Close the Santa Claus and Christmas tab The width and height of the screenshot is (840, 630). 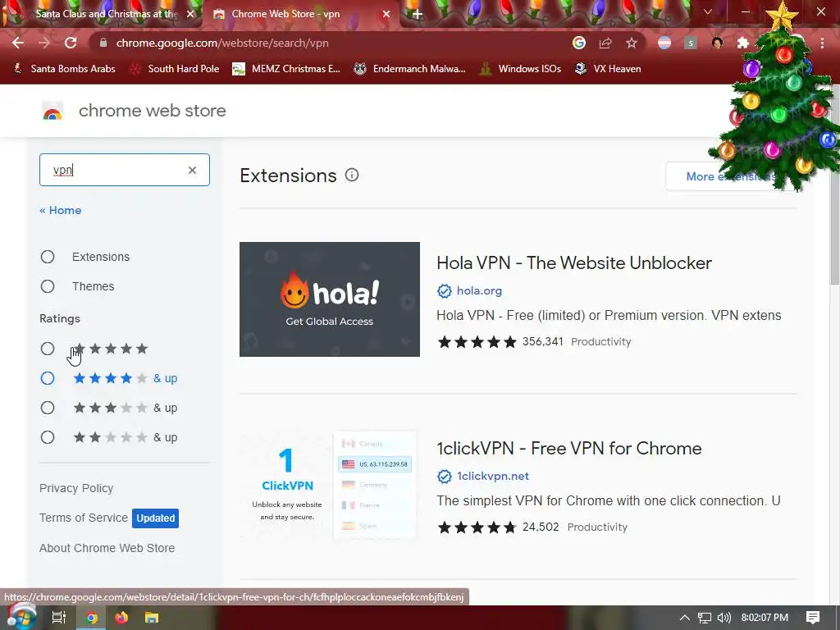pyautogui.click(x=190, y=14)
